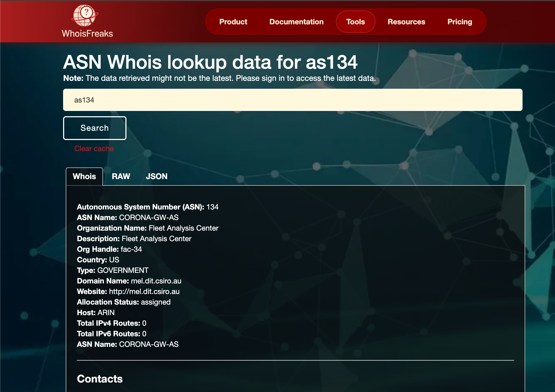Click the Clear cache link

coord(94,148)
